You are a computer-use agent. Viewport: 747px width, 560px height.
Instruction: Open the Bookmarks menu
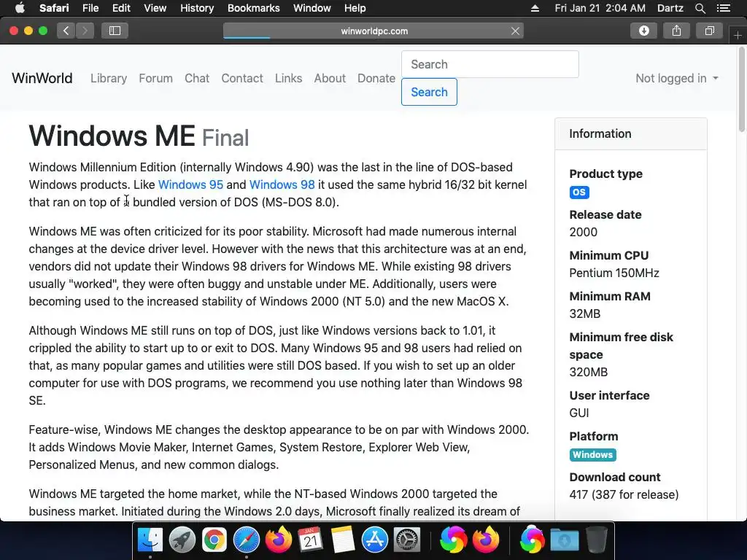253,8
